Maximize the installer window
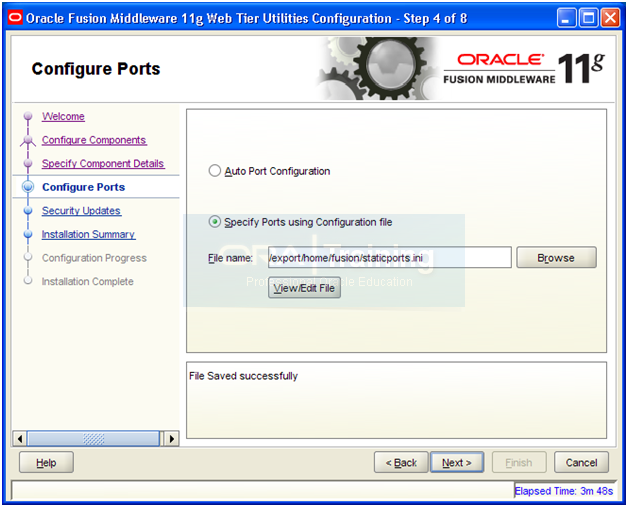This screenshot has height=507, width=628. tap(588, 18)
